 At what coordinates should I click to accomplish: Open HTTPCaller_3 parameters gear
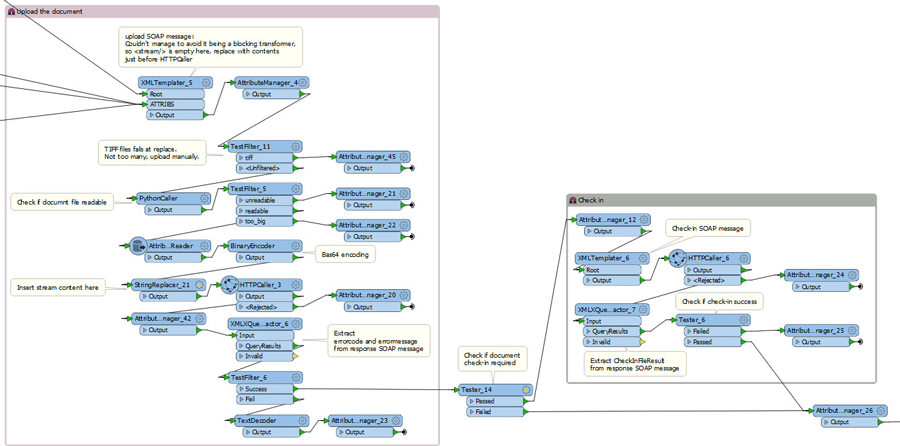click(x=296, y=285)
